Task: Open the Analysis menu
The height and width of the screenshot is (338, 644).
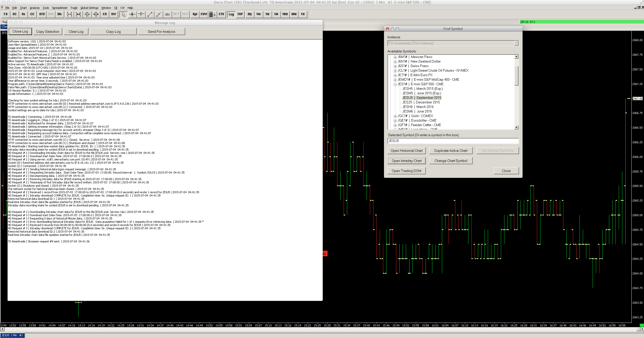Action: coord(35,8)
